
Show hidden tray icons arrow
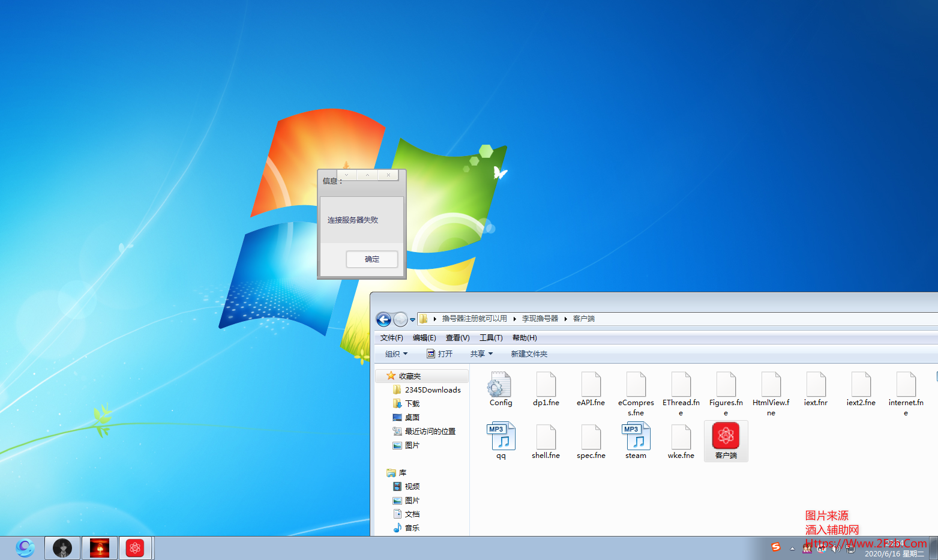(792, 549)
